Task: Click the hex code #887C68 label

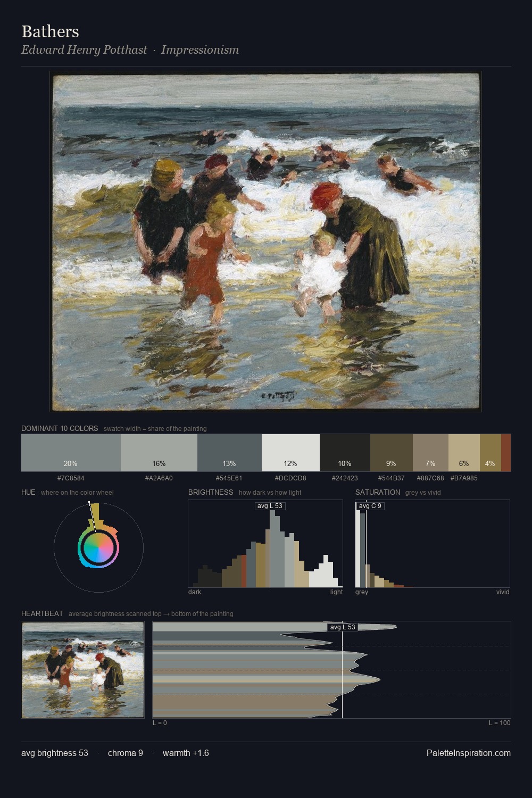Action: click(x=430, y=478)
